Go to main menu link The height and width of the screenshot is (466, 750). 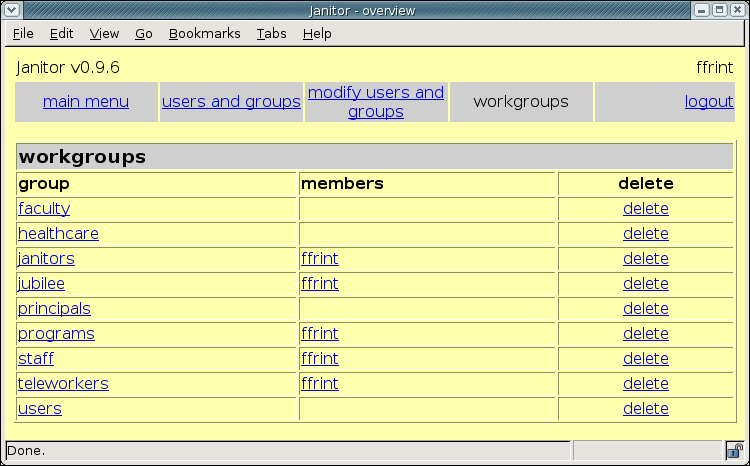(x=86, y=101)
